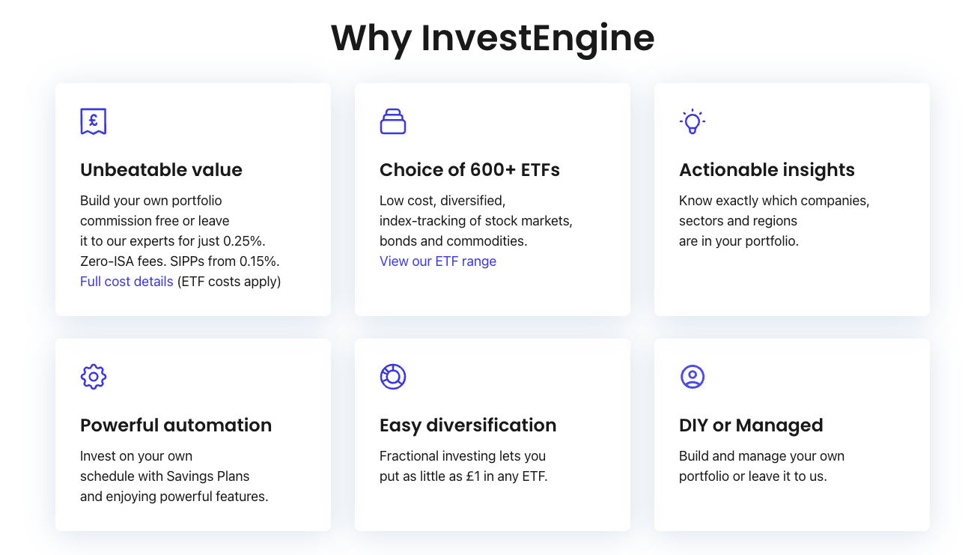
Task: Click the DIY or Managed heading
Action: click(x=751, y=425)
